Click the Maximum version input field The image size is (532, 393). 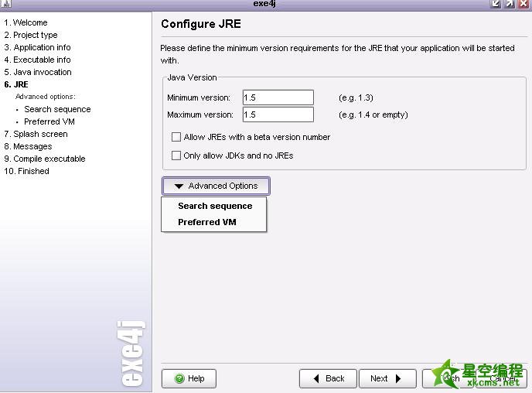point(278,114)
